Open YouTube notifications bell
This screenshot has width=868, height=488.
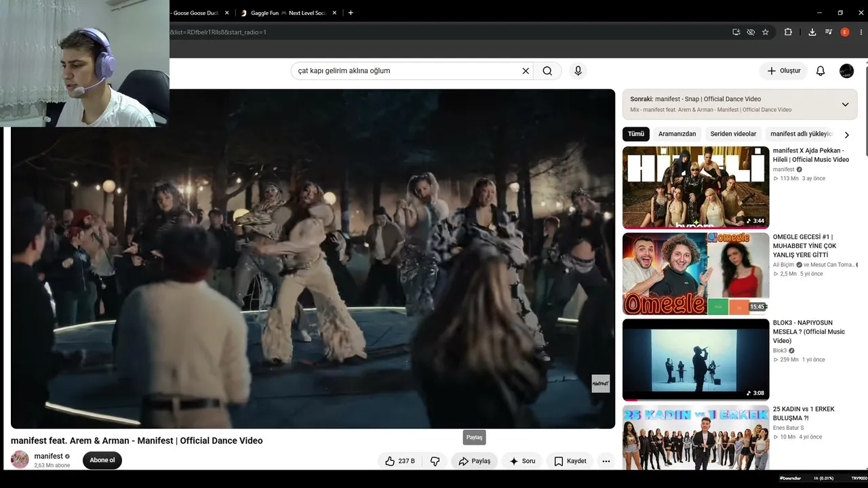pyautogui.click(x=821, y=70)
